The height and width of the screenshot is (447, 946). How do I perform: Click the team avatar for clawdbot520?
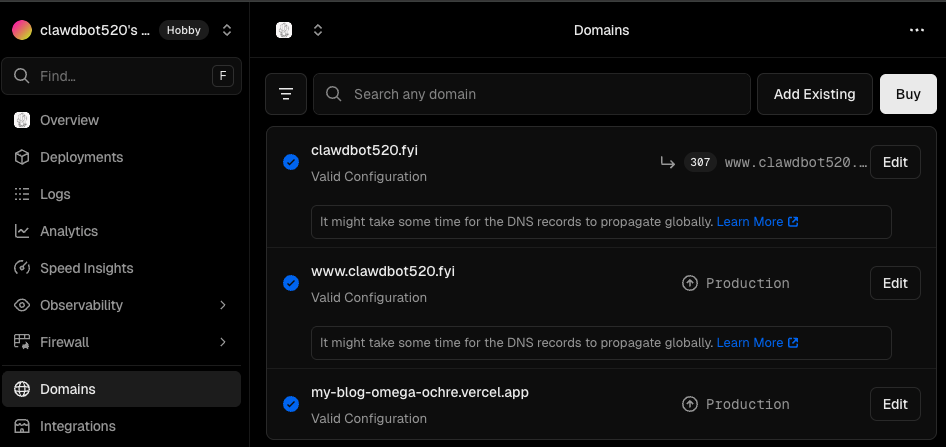click(22, 30)
